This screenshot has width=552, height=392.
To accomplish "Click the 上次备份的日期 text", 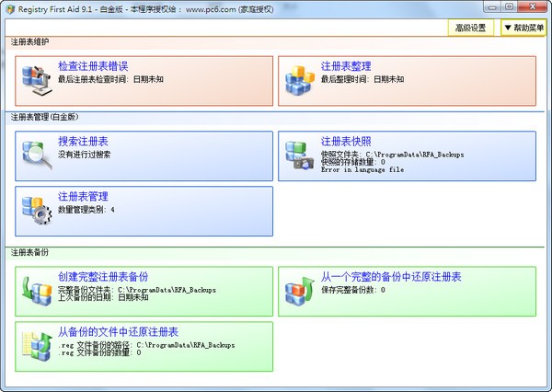I will coord(103,297).
